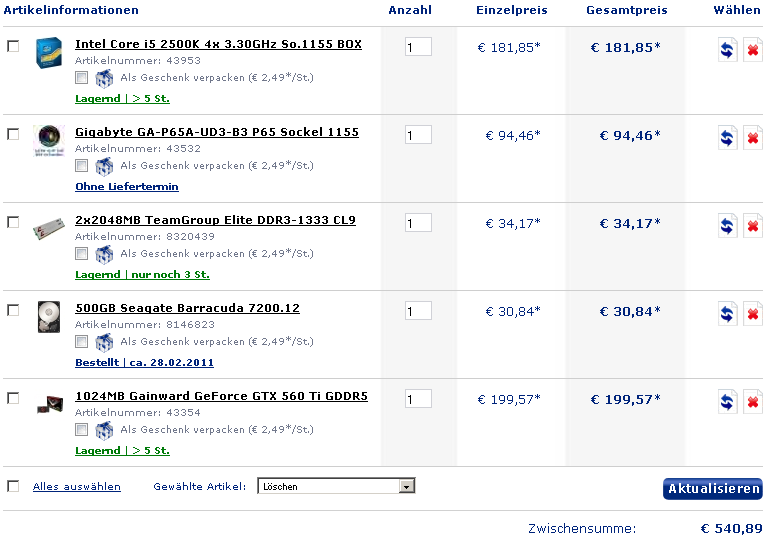Open the Gewählte Artikel Löschen dropdown
This screenshot has height=540, width=771.
[336, 486]
